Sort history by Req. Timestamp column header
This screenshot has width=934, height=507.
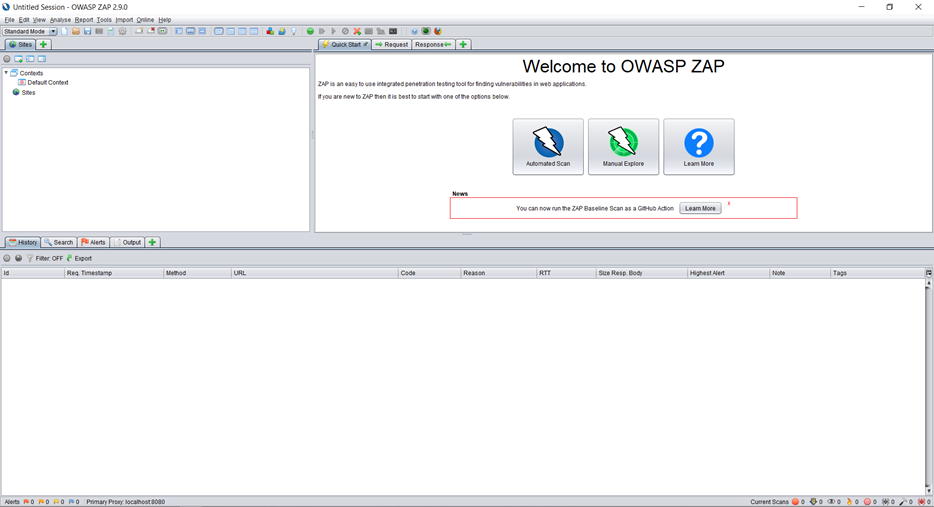[114, 273]
